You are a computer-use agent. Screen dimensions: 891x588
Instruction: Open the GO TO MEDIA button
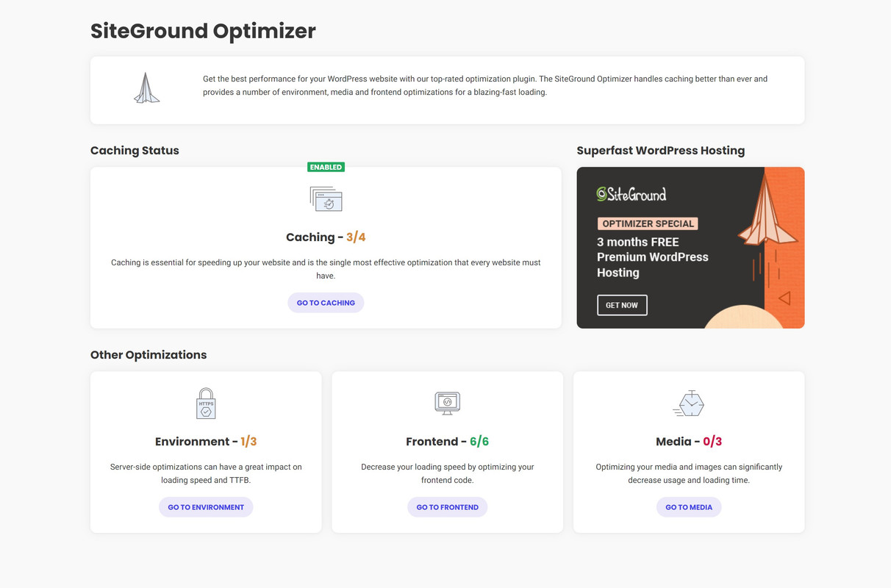(x=689, y=507)
